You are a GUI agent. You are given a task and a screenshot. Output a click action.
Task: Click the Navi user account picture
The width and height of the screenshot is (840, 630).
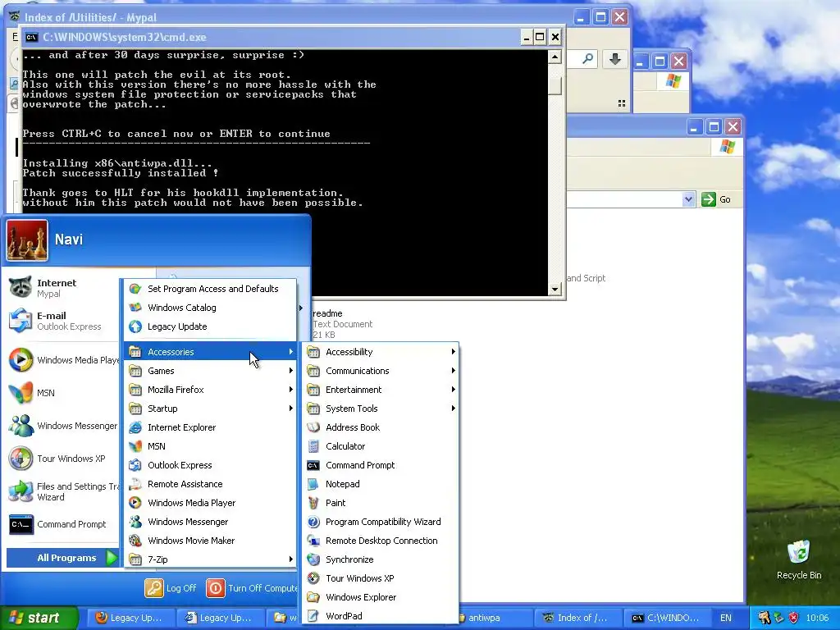(x=27, y=240)
